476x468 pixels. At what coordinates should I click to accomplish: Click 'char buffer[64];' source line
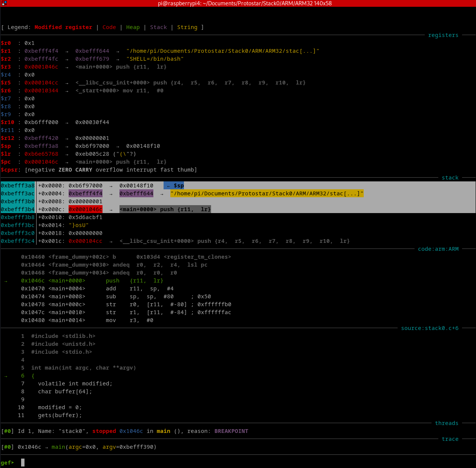pos(65,391)
